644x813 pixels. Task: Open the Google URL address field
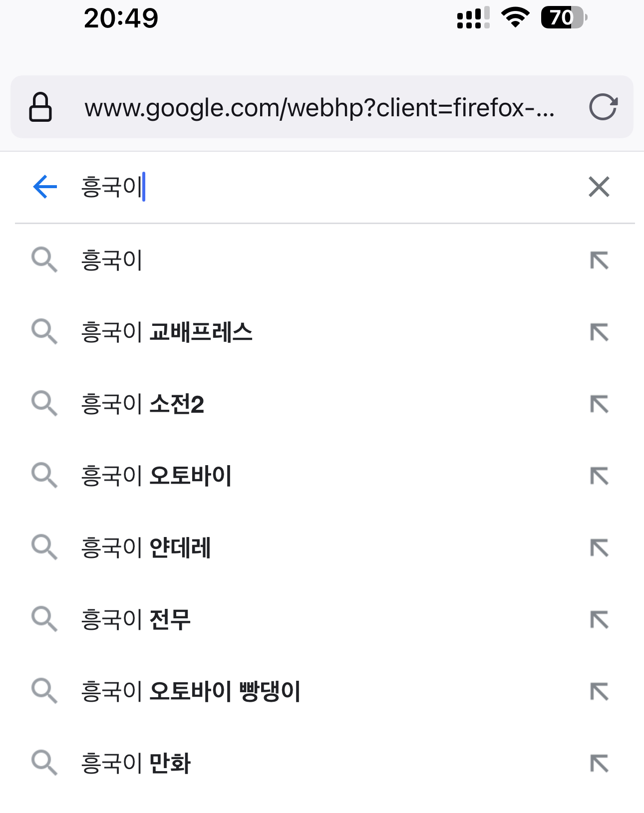(320, 108)
